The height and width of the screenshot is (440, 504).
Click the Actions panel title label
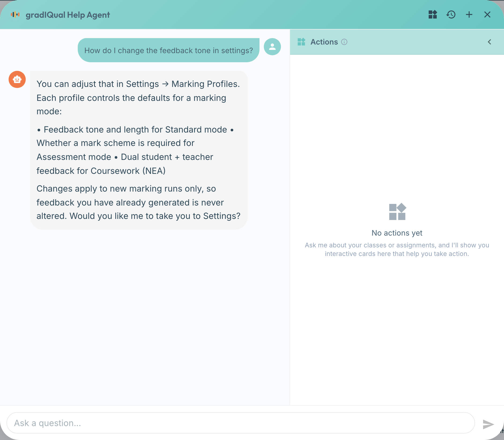point(324,42)
